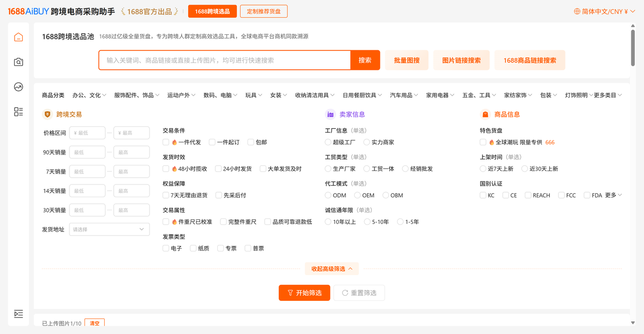Screen dimensions: 644x334
Task: Enable the 一件代发 checkbox
Action: click(x=166, y=142)
